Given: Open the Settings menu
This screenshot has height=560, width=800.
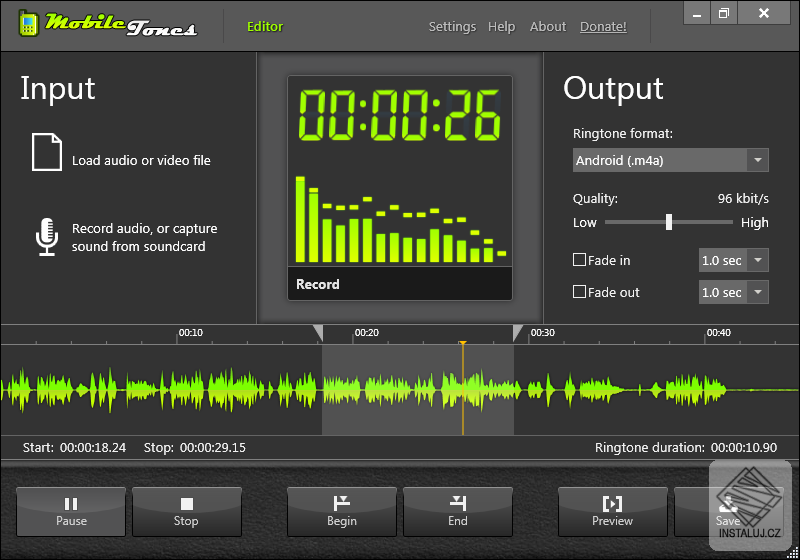Looking at the screenshot, I should [x=452, y=27].
